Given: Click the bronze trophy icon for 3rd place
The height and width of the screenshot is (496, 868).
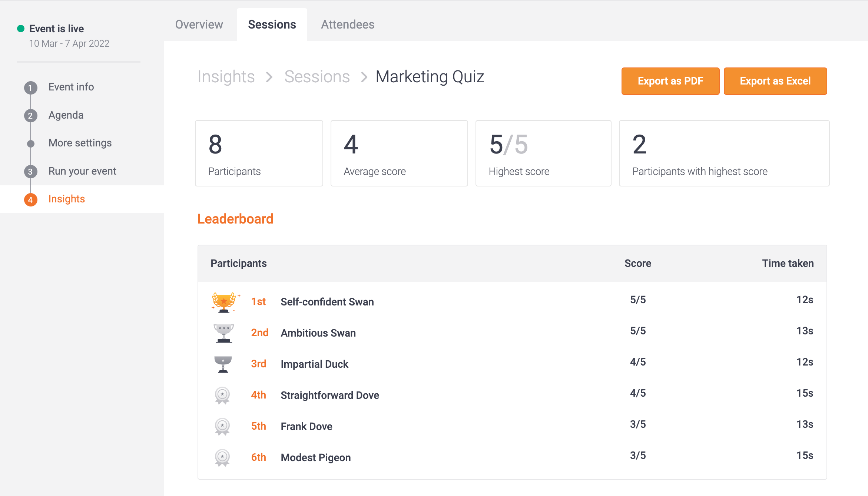Looking at the screenshot, I should (x=223, y=363).
